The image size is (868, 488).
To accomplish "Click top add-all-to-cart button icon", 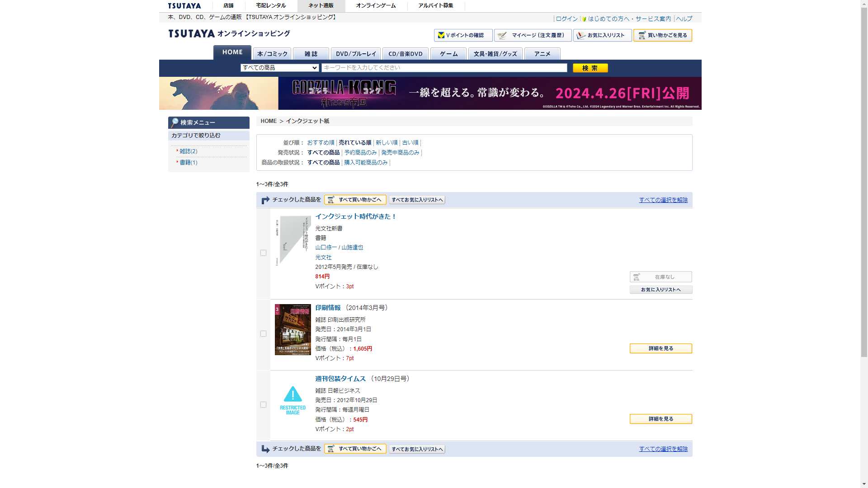I will click(331, 200).
